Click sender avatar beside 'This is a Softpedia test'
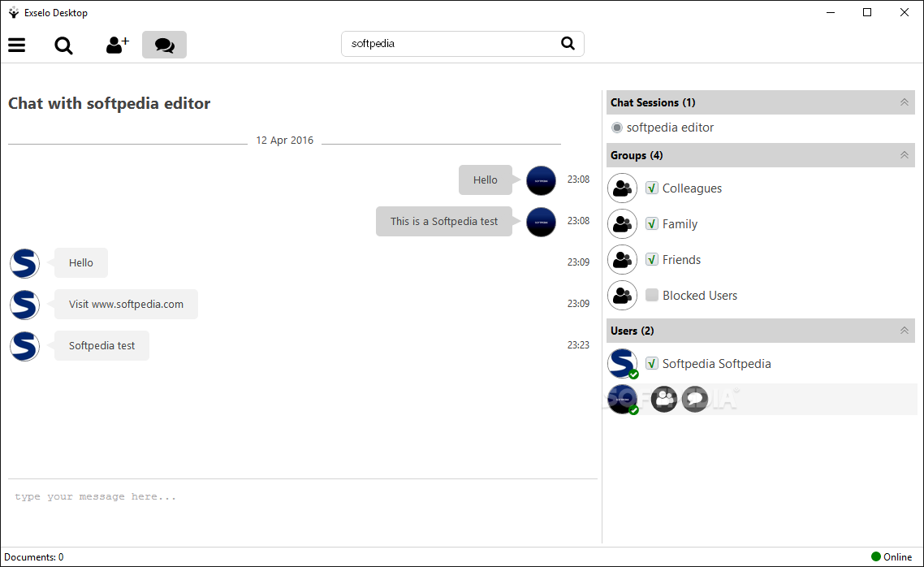The height and width of the screenshot is (567, 924). (541, 223)
